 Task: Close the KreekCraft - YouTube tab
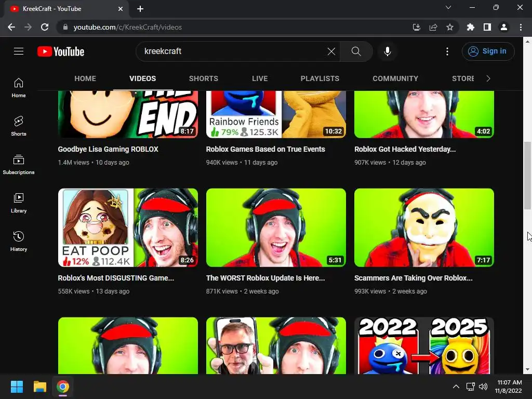pos(121,9)
